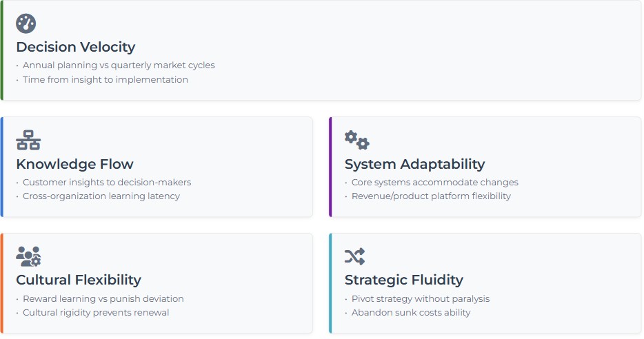Select the Knowledge Flow heading
The image size is (644, 339).
click(74, 164)
